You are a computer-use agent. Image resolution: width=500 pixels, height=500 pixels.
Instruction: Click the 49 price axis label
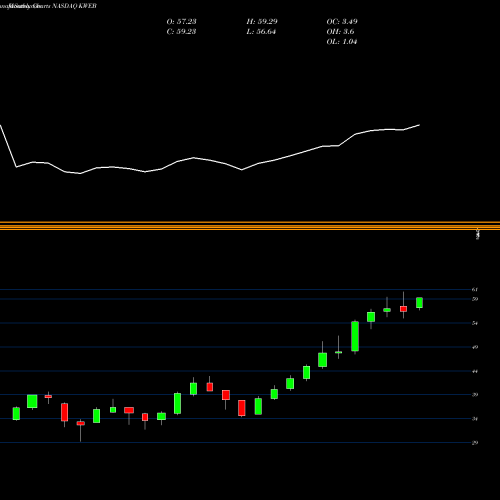(x=475, y=347)
